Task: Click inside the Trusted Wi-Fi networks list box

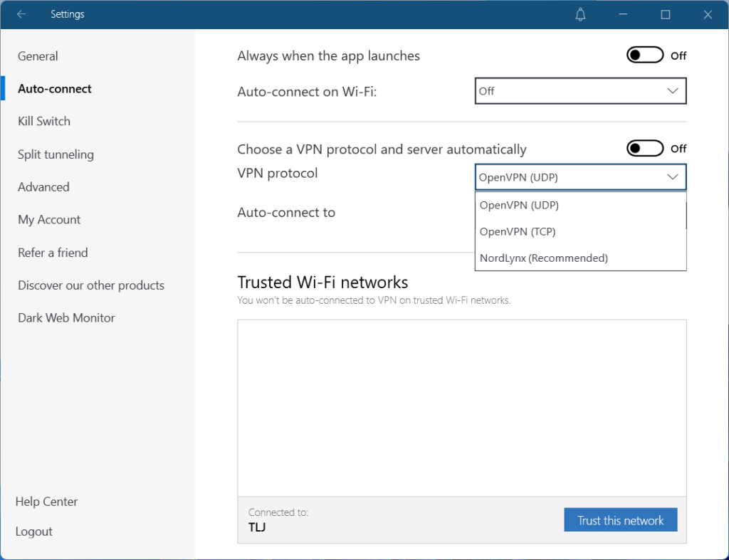Action: click(461, 407)
